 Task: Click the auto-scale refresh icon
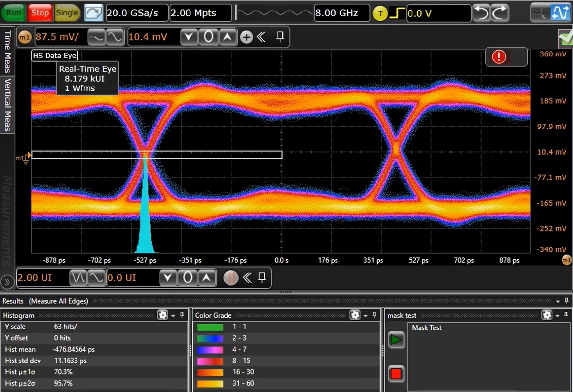(x=94, y=13)
